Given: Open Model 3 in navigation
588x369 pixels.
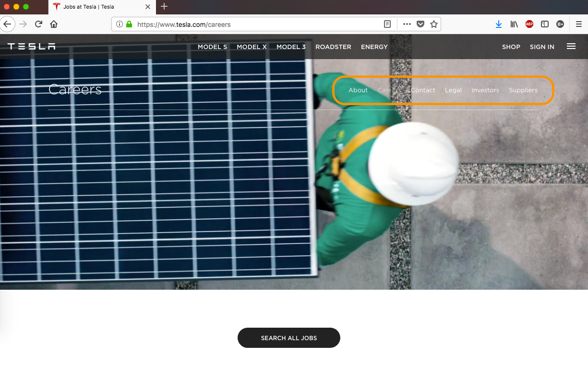Looking at the screenshot, I should click(x=291, y=47).
